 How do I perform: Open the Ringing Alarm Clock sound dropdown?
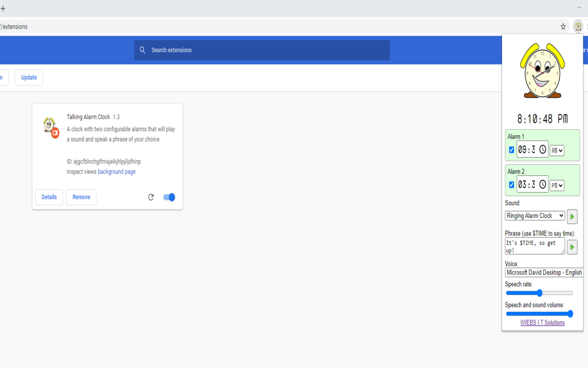(x=535, y=216)
